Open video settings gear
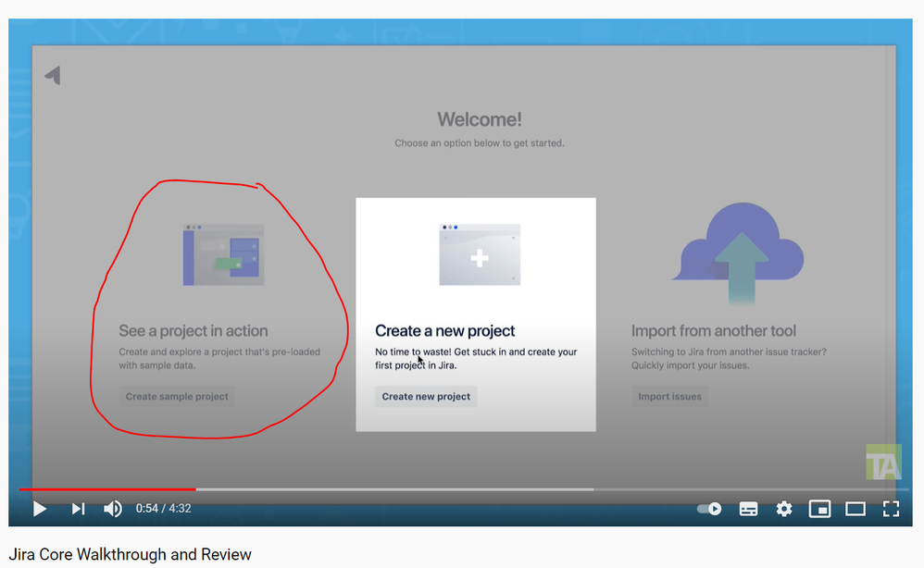 coord(784,509)
